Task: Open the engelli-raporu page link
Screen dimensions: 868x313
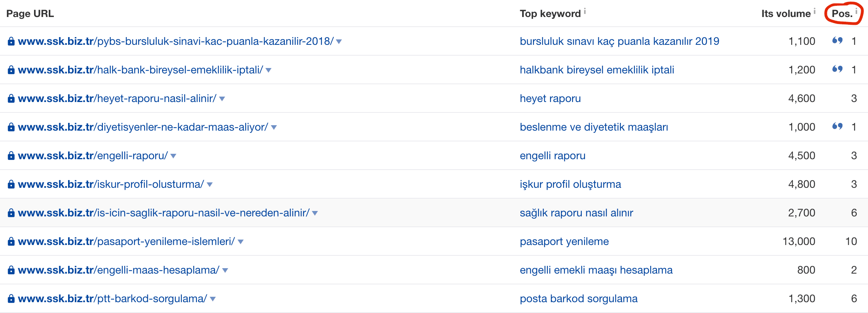Action: 93,156
